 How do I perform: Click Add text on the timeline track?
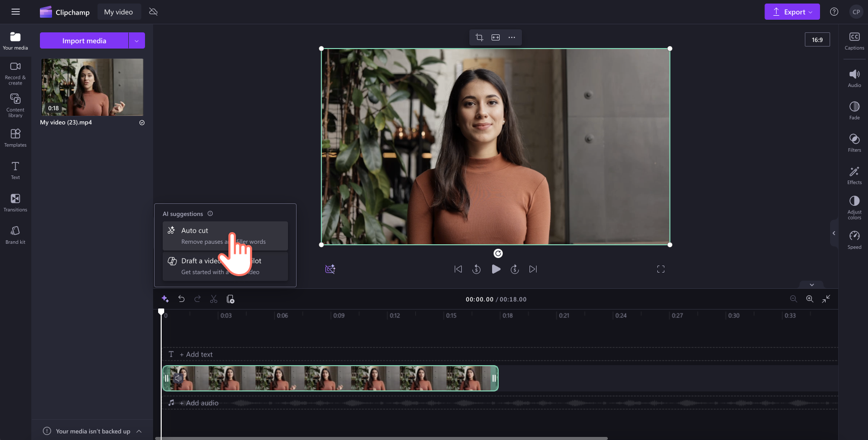coord(196,355)
